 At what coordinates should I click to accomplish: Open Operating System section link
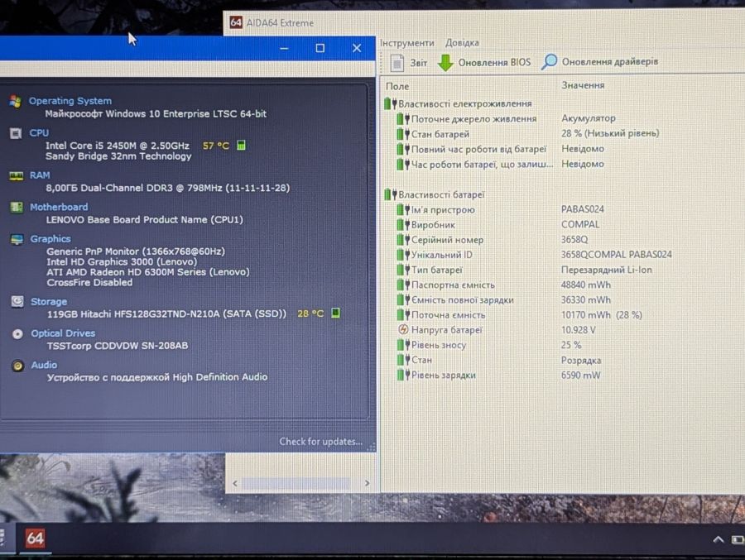pos(70,101)
